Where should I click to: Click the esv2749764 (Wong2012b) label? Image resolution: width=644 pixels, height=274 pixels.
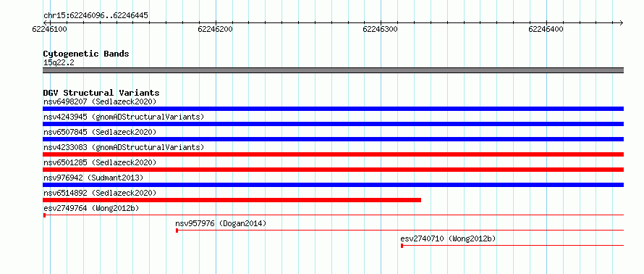[91, 208]
